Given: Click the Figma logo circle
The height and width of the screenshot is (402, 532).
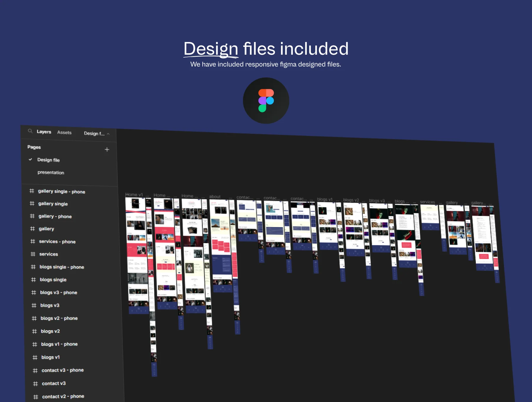Looking at the screenshot, I should [x=266, y=100].
